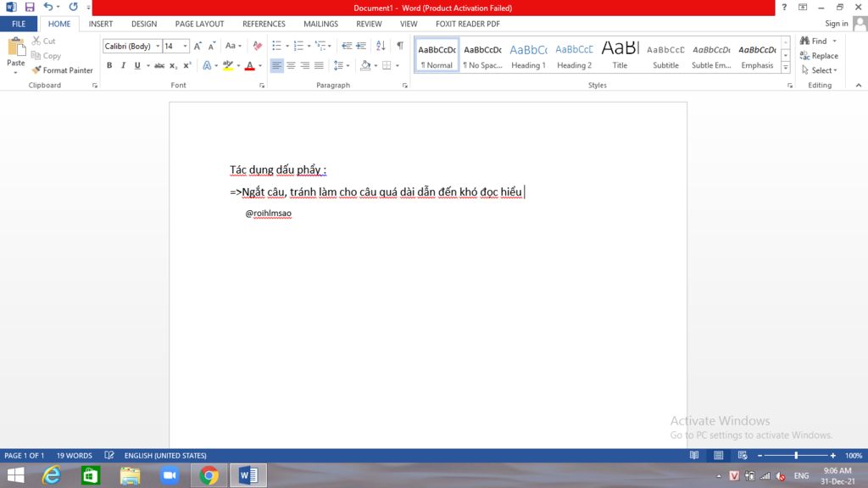Screen dimensions: 868x488
Task: Switch to the REFERENCES tab
Action: click(x=264, y=24)
